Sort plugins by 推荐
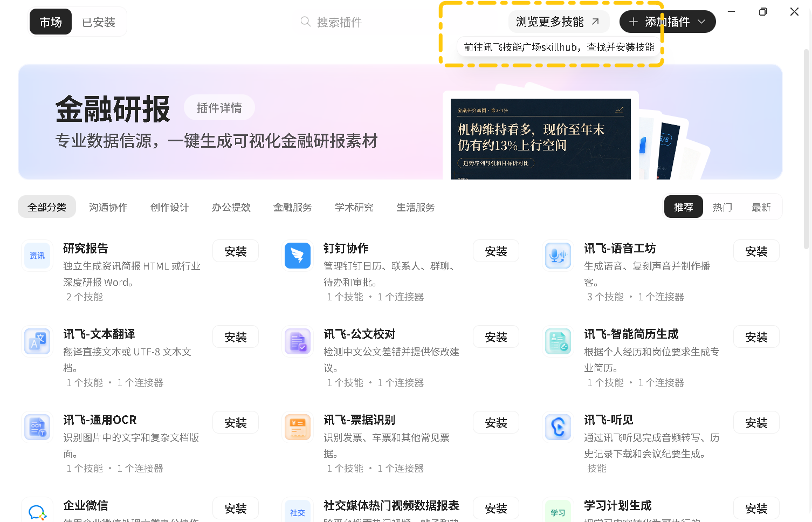Screen dimensions: 812x522 (684, 207)
